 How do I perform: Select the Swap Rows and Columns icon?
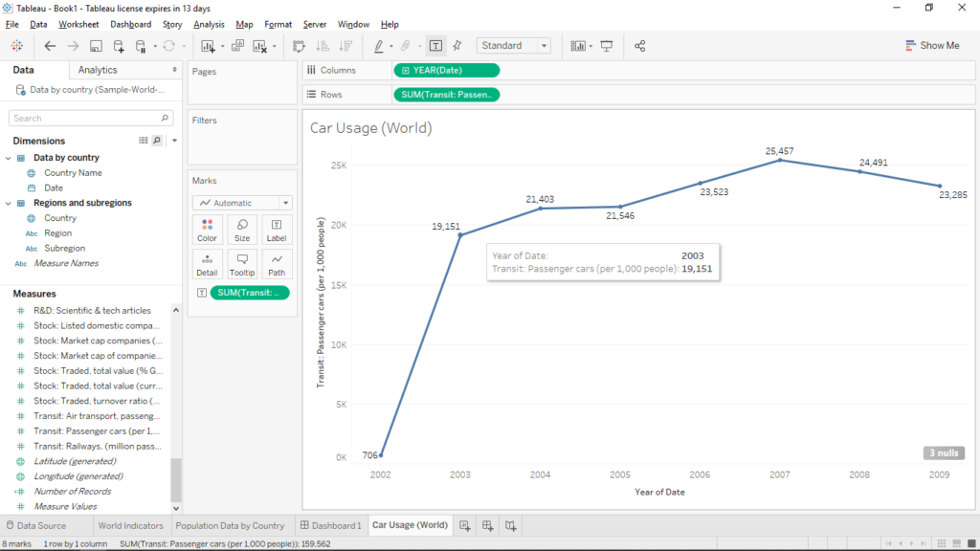[x=299, y=45]
